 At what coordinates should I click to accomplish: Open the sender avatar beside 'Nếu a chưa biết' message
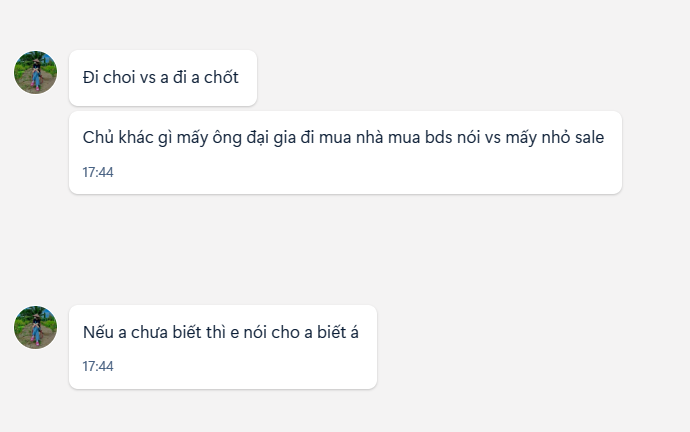point(36,327)
